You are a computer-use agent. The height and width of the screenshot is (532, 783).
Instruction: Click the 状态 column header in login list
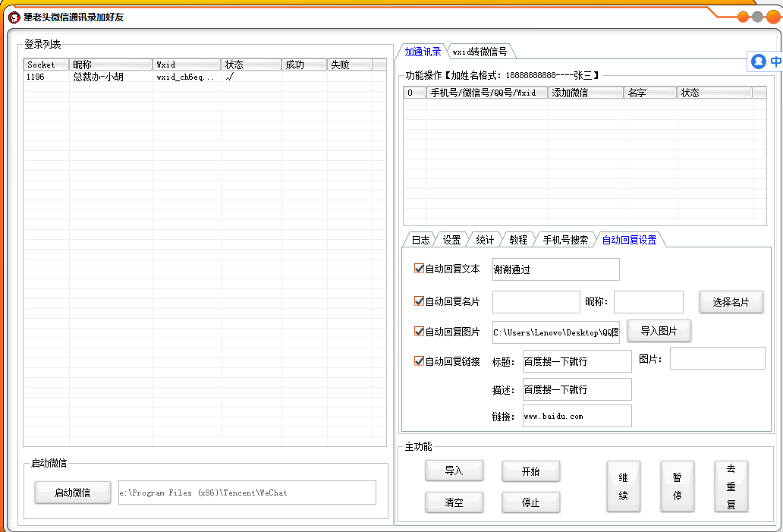point(251,65)
